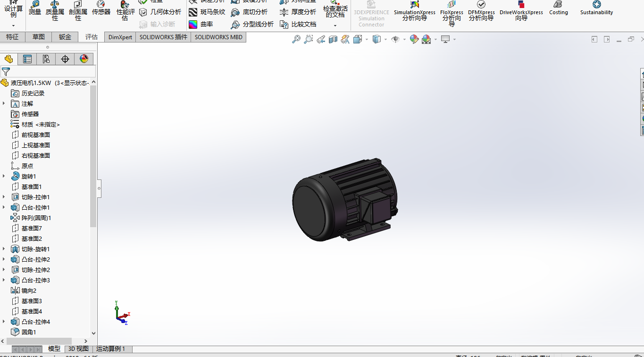Open 剖面属性 section properties
This screenshot has width=644, height=357.
coord(78,11)
